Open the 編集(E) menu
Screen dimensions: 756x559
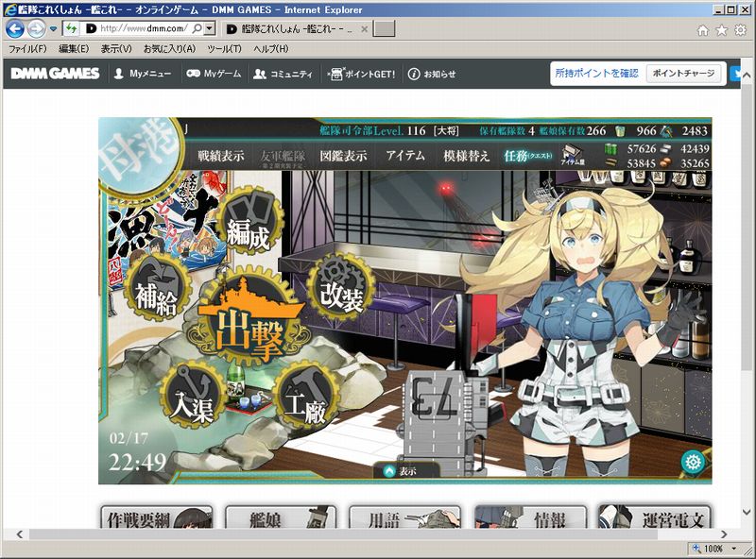pyautogui.click(x=74, y=49)
